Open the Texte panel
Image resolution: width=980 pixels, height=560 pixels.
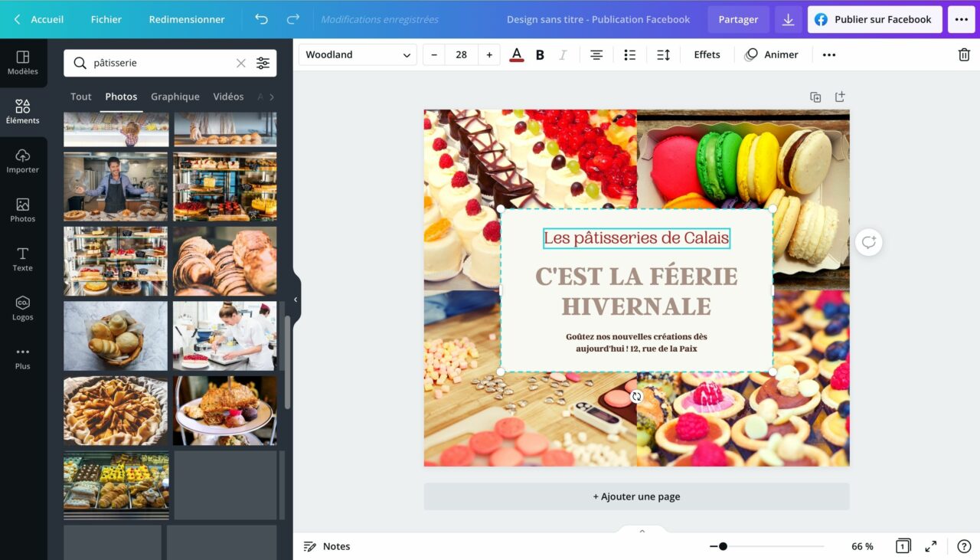coord(22,258)
